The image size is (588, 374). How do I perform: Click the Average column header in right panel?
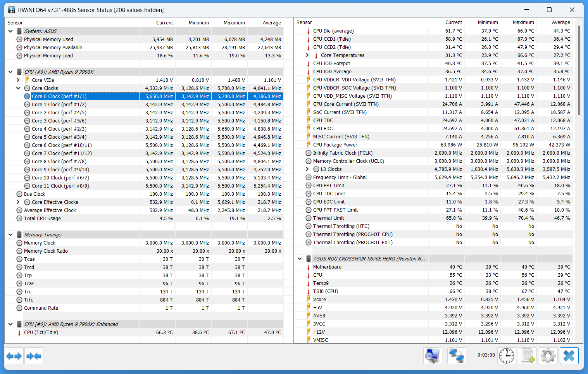pyautogui.click(x=560, y=22)
